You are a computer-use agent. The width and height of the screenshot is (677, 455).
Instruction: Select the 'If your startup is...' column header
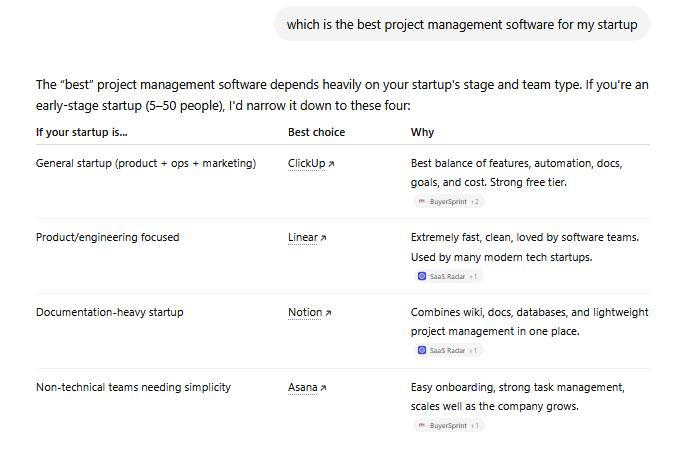(82, 132)
